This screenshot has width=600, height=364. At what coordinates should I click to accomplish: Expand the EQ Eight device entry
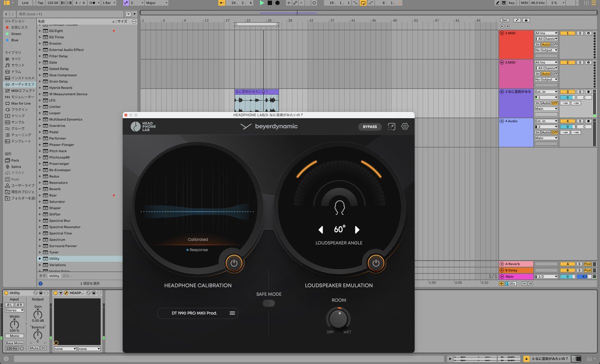pyautogui.click(x=40, y=31)
